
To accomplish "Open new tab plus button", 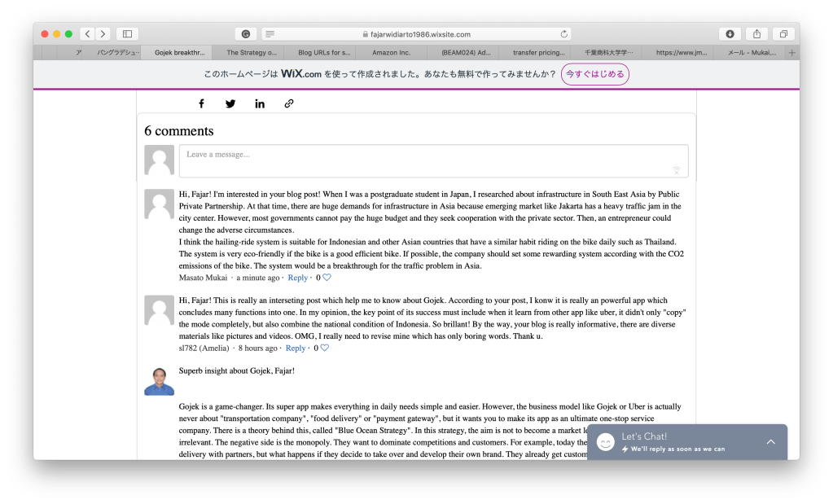I will [x=792, y=52].
